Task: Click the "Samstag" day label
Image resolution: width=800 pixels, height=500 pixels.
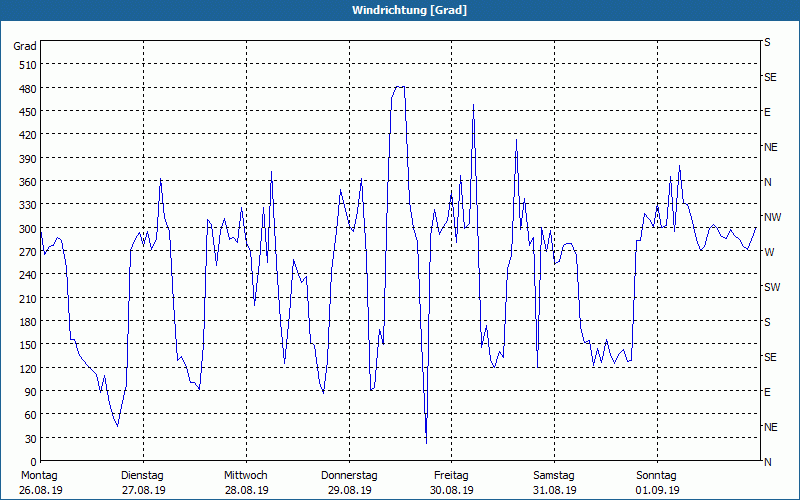Action: pyautogui.click(x=554, y=476)
